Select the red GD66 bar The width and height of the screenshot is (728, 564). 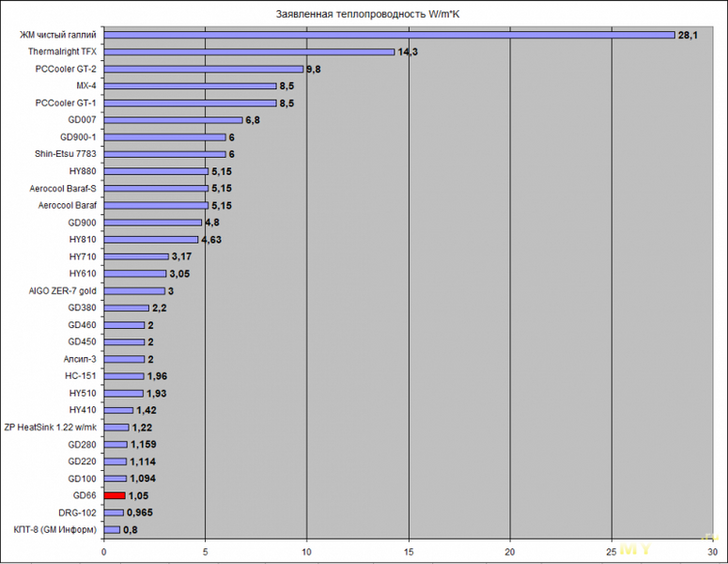[x=115, y=495]
